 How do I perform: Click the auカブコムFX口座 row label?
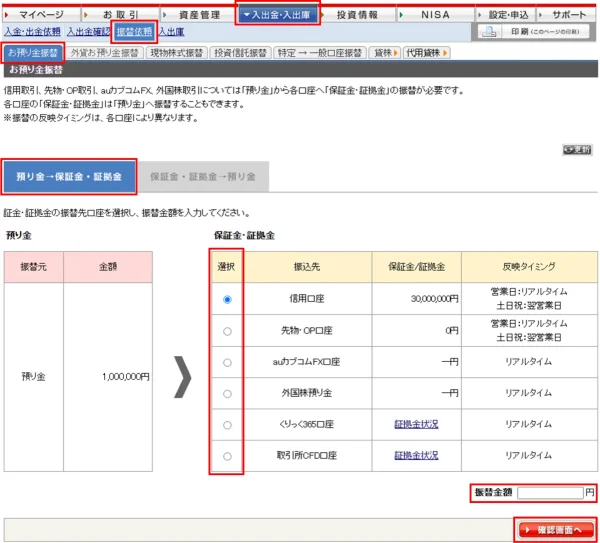coord(307,362)
